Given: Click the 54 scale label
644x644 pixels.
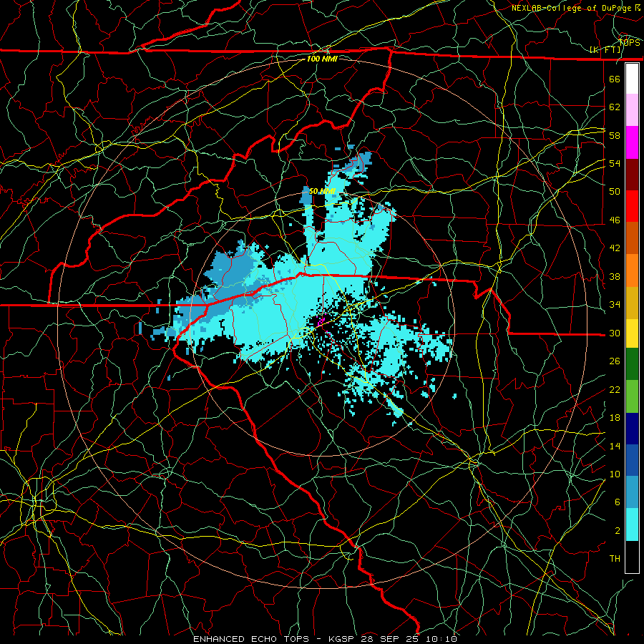Looking at the screenshot, I should (x=615, y=163).
